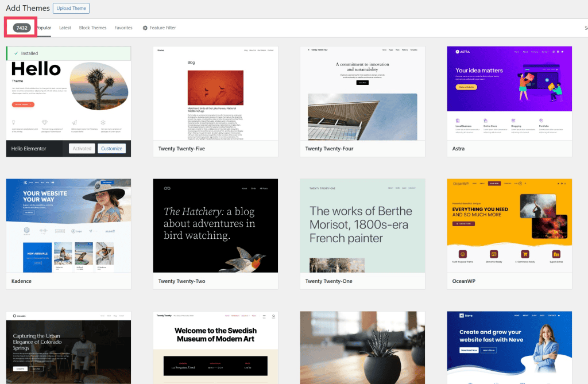Open the Block Themes tab
588x384 pixels.
[92, 28]
